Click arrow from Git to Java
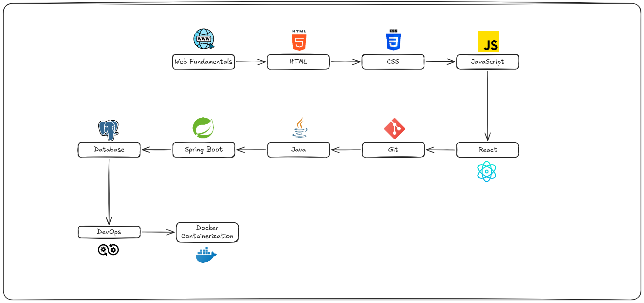This screenshot has height=303, width=644. click(346, 150)
